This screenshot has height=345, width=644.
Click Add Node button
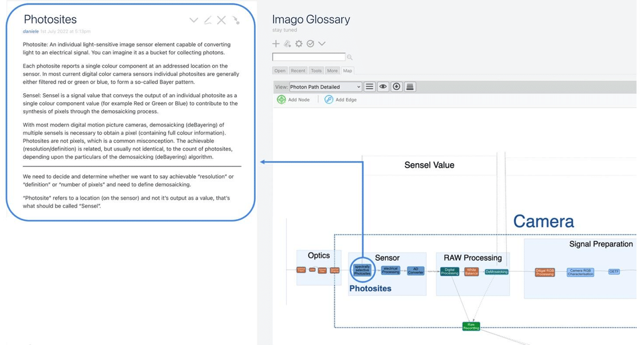293,100
